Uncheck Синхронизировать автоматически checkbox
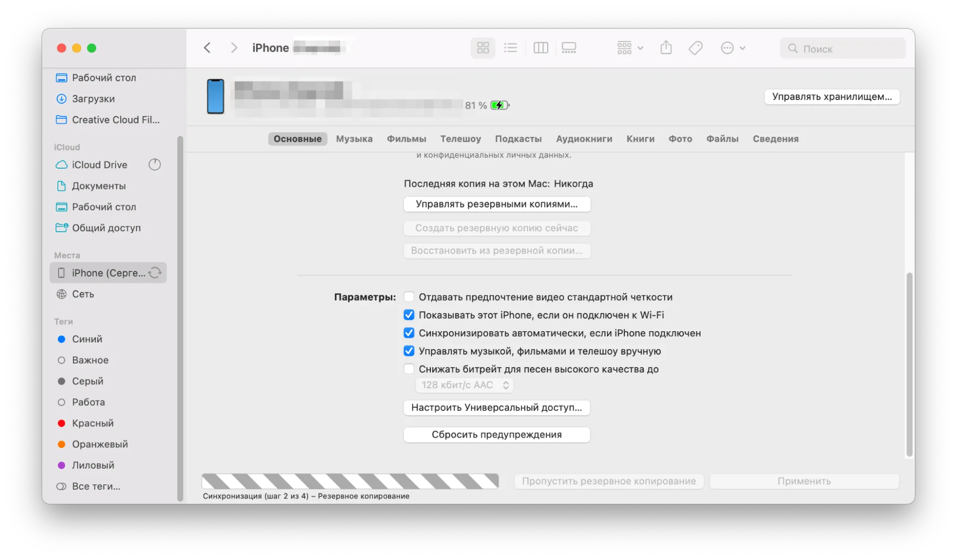This screenshot has height=560, width=957. click(409, 333)
